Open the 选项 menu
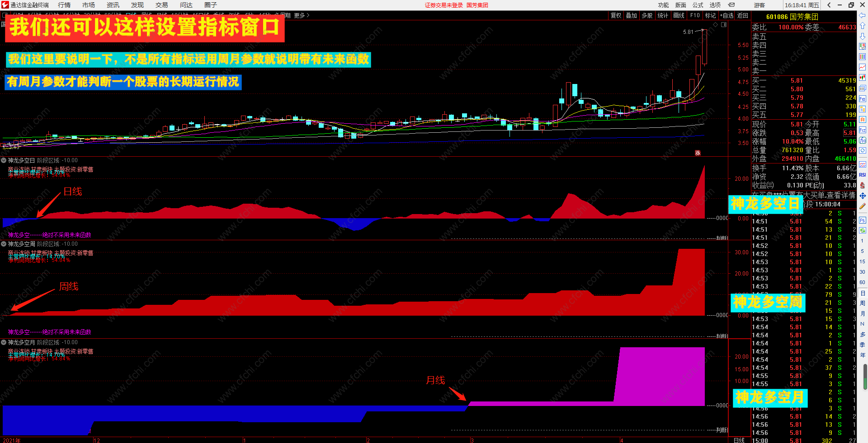 715,5
